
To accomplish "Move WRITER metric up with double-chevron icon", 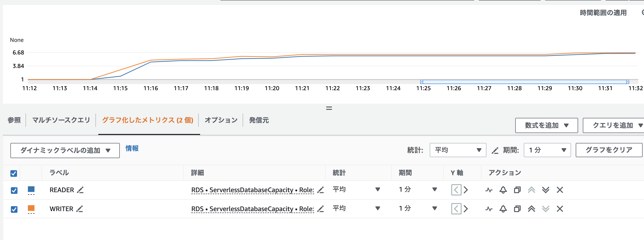I will coord(531,209).
